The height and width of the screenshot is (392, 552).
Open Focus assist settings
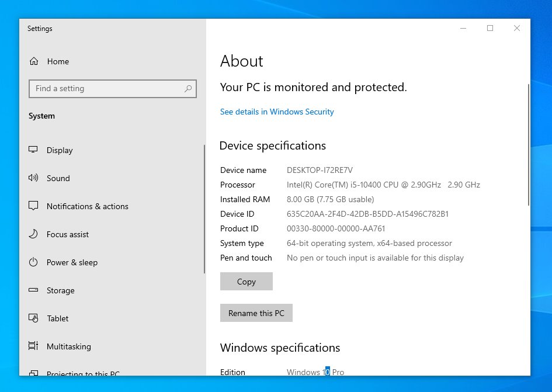(68, 234)
